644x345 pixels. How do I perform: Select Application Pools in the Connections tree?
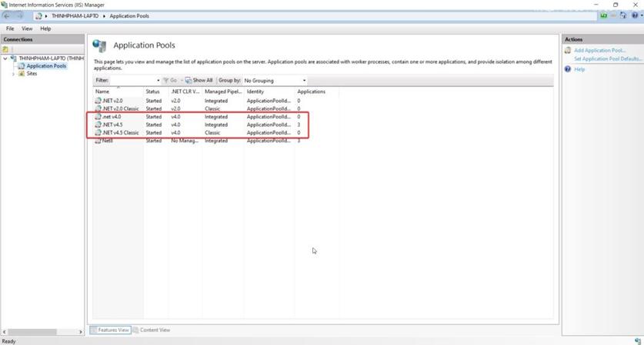46,66
